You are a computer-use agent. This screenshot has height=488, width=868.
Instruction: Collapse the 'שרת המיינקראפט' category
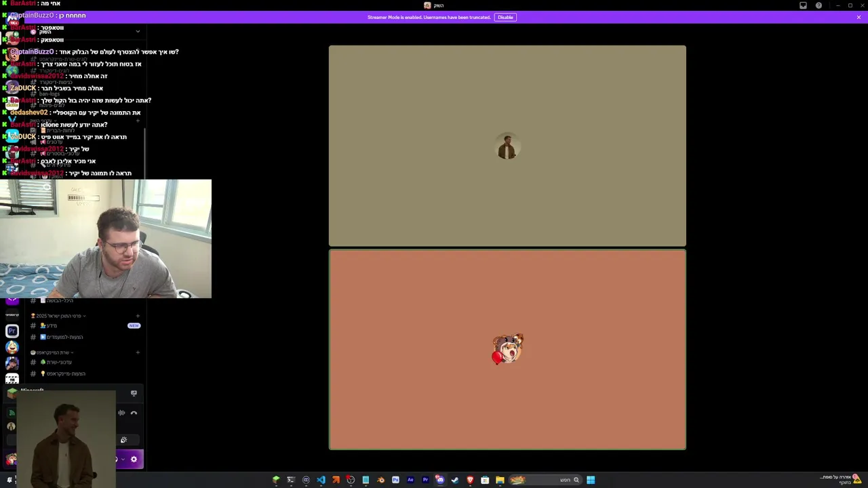(52, 352)
